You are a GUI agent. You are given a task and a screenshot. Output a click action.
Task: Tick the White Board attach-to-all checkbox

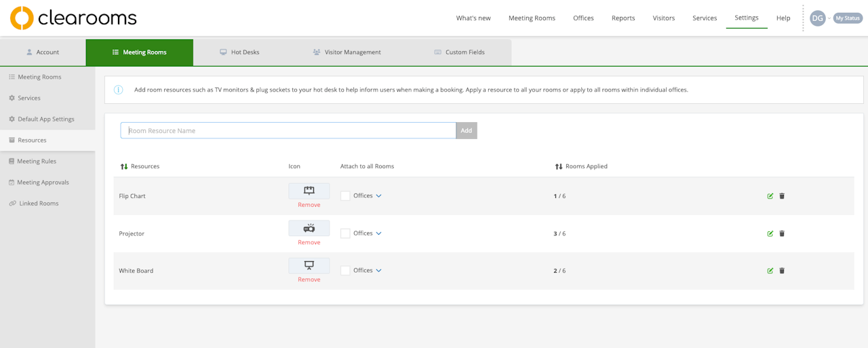345,271
